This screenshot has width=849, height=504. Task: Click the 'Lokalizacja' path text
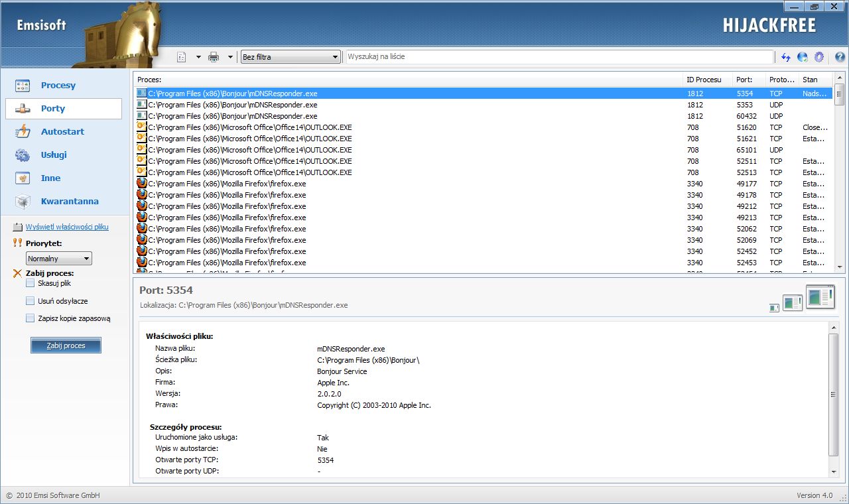tap(244, 306)
